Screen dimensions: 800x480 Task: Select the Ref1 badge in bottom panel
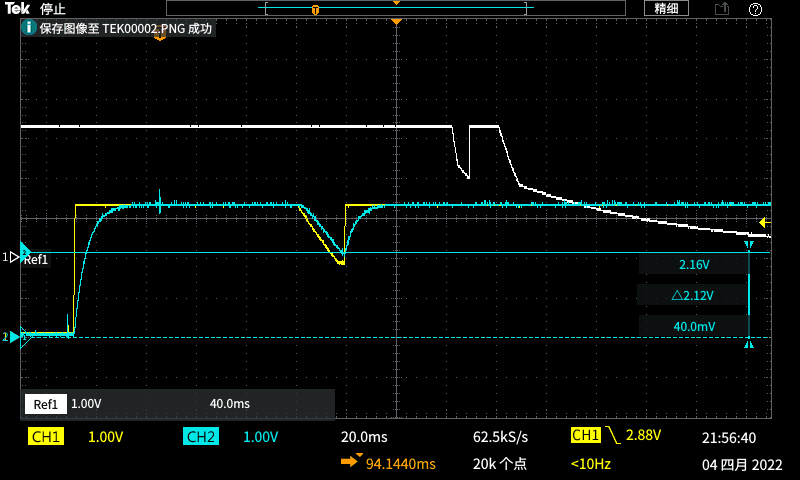point(46,404)
